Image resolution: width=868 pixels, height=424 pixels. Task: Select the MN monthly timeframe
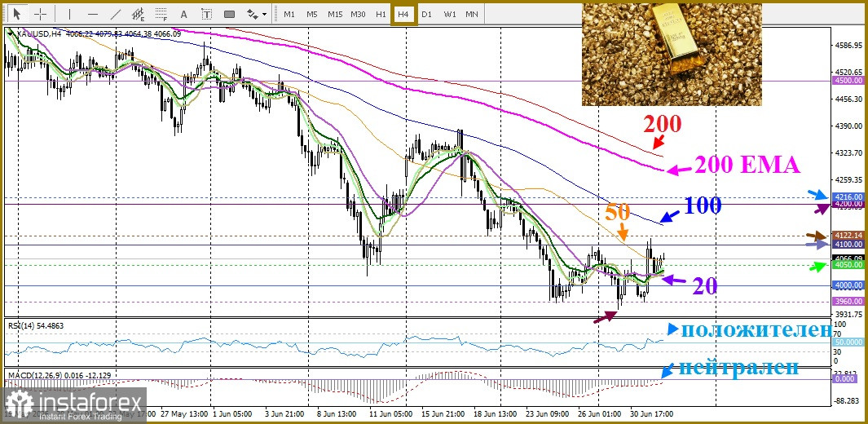[x=472, y=14]
